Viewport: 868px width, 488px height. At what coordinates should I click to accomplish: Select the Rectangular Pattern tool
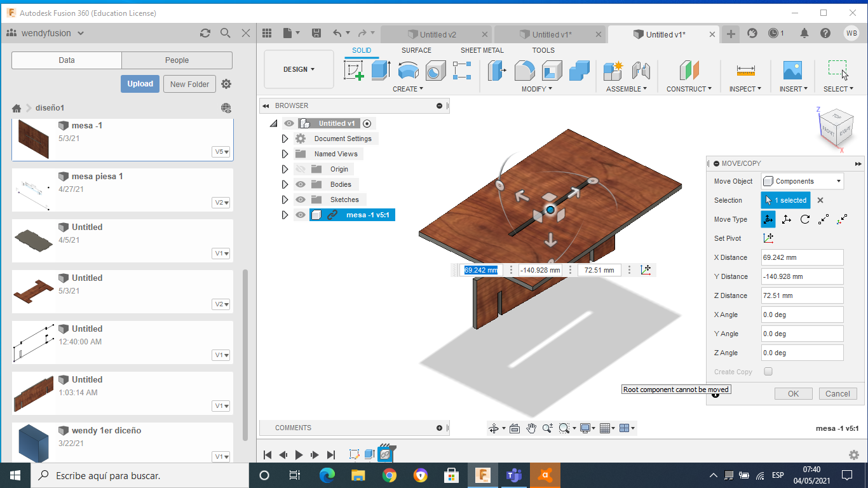tap(462, 71)
